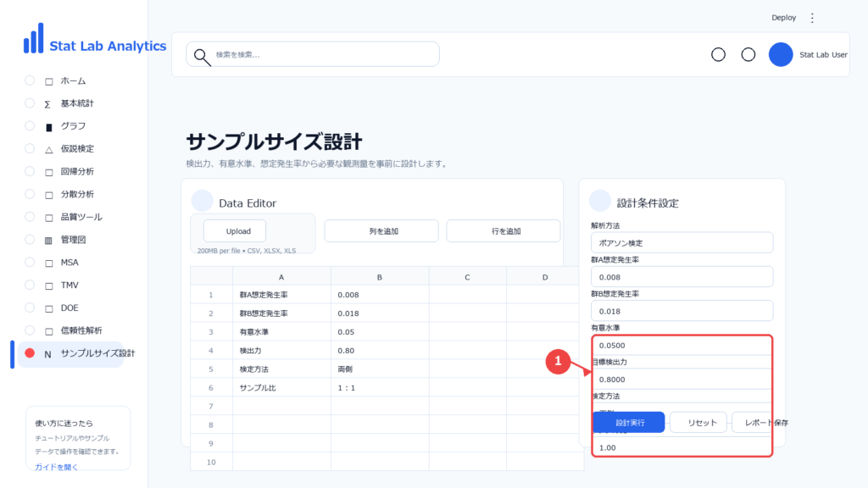The width and height of the screenshot is (868, 488).
Task: Click the N icon for サンプルサイズ設計
Action: (47, 354)
